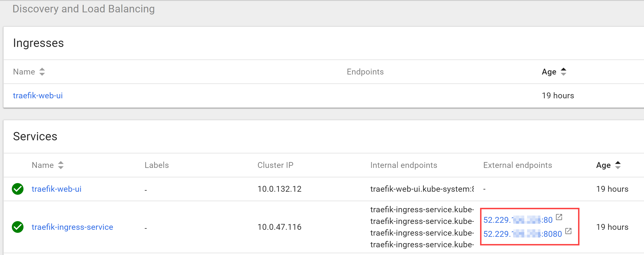
Task: Select the Cluster IP 10.0.47.116 cell
Action: click(279, 227)
